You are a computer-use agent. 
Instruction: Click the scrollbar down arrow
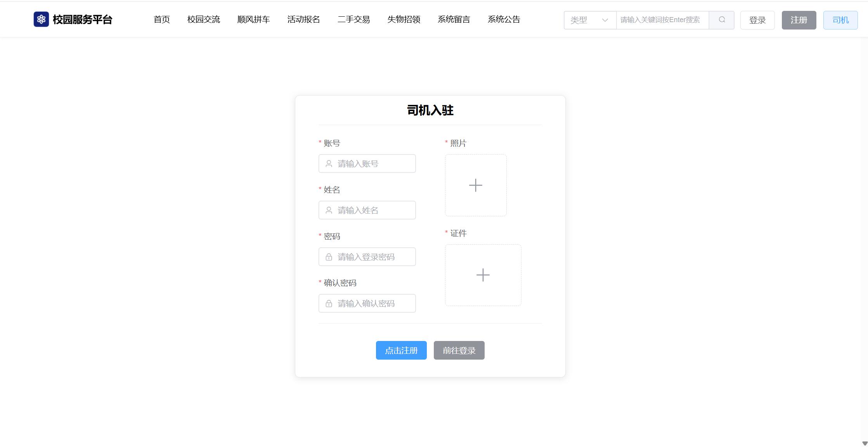[x=865, y=443]
